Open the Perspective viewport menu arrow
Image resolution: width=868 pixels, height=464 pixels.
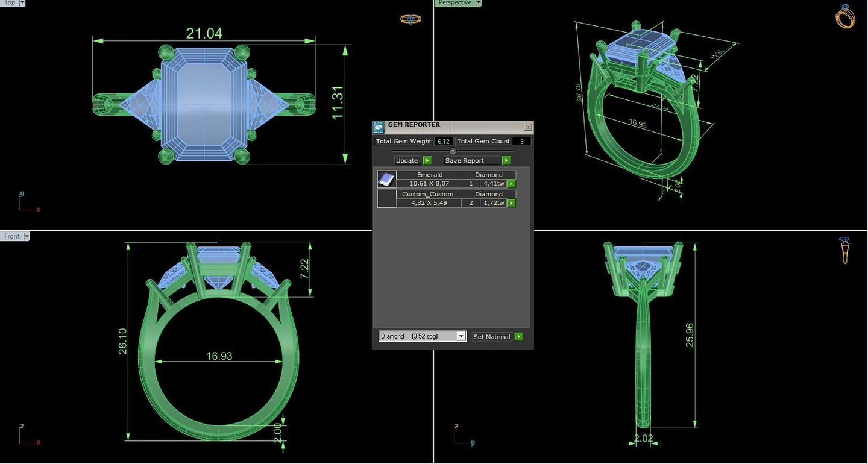point(479,3)
